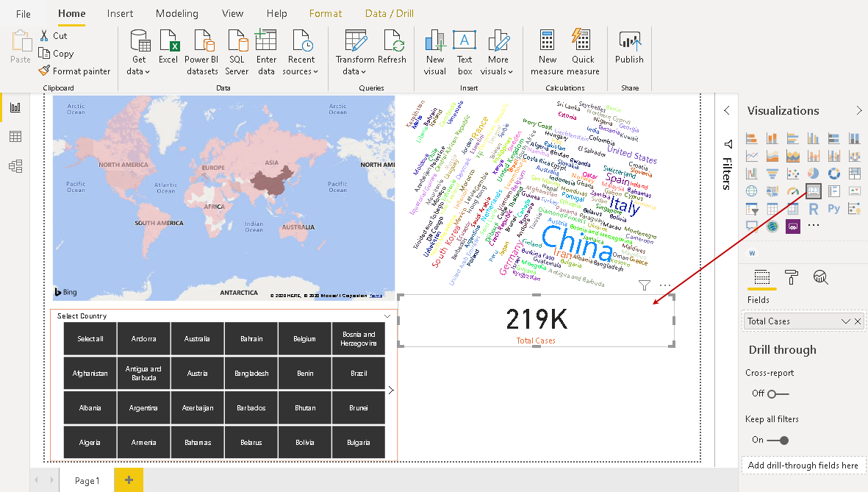This screenshot has width=868, height=492.
Task: Open More visuals dropdown
Action: click(497, 53)
